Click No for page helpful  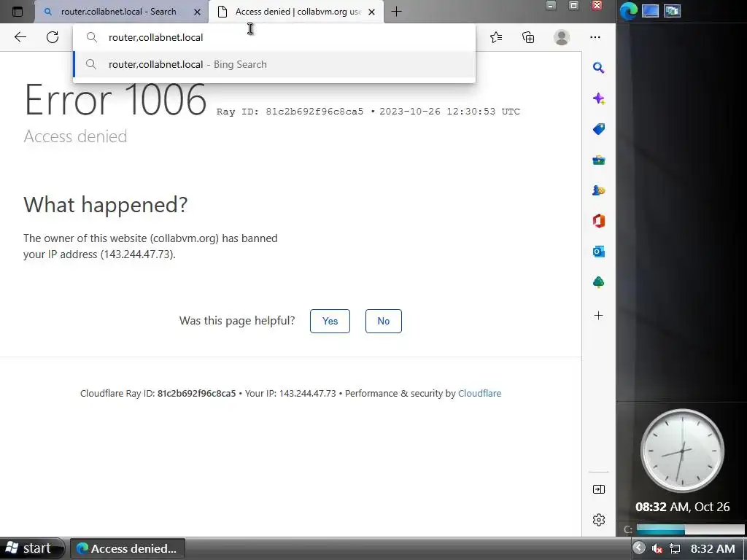[384, 321]
